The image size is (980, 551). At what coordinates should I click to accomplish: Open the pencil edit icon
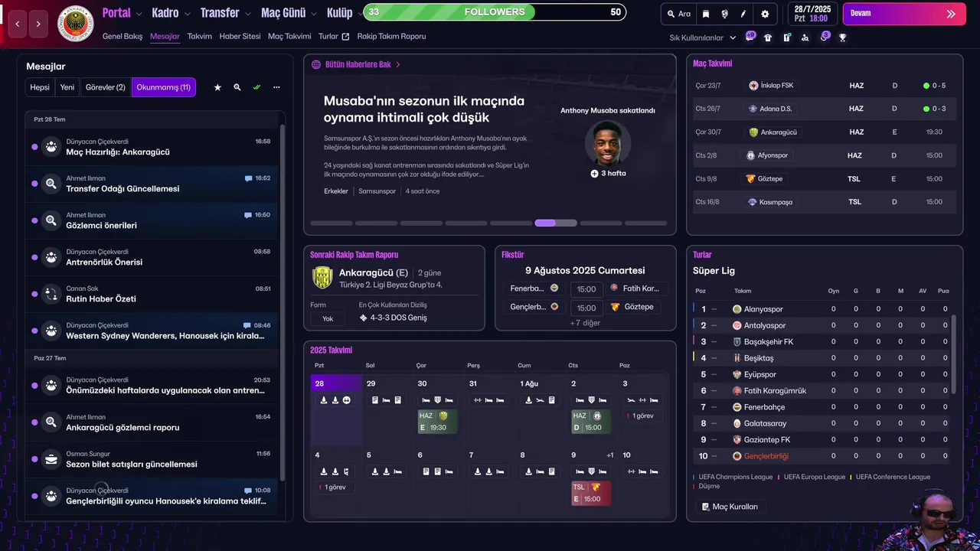pos(743,14)
